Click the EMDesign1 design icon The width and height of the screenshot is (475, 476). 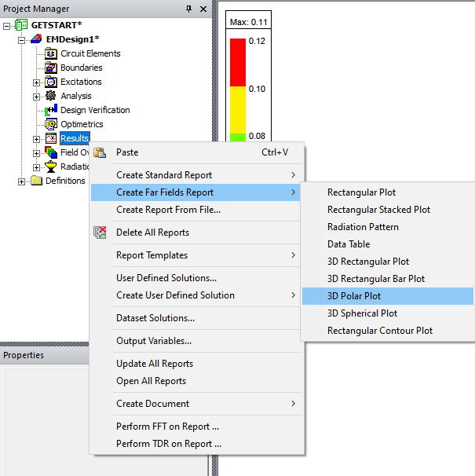tap(36, 38)
